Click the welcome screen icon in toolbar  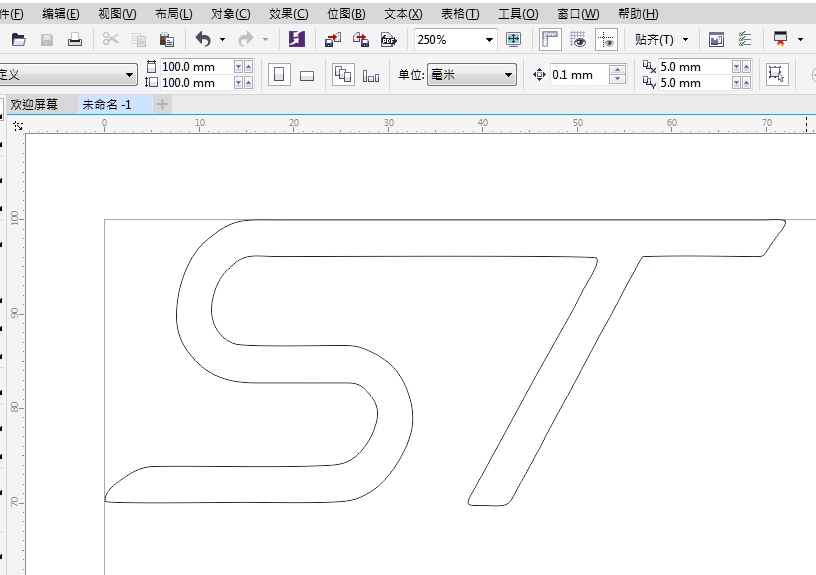[x=717, y=40]
